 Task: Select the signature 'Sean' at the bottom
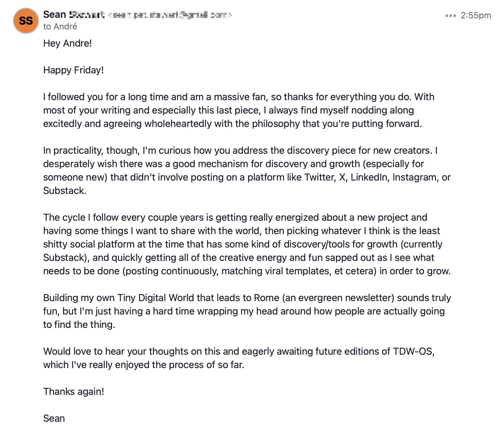pos(54,418)
